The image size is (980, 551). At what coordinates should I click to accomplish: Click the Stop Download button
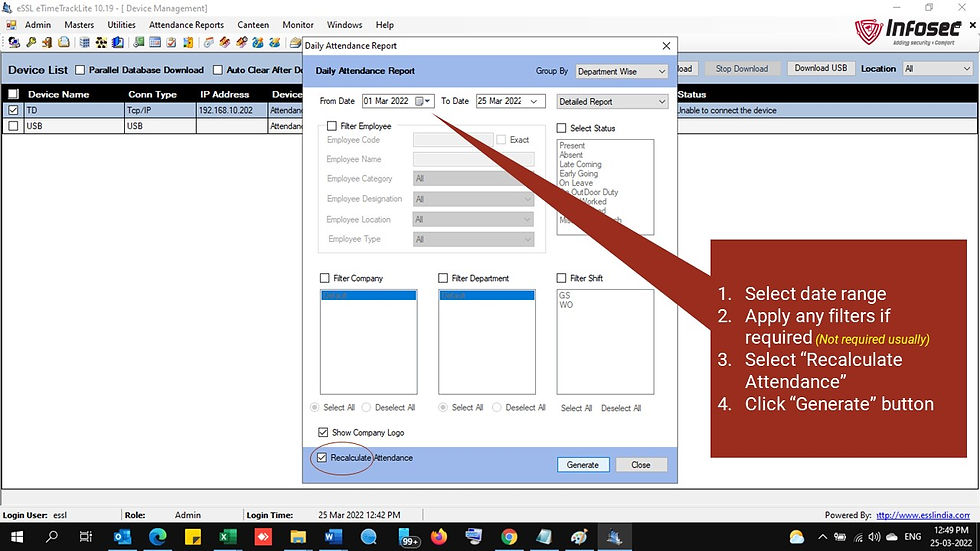click(742, 69)
